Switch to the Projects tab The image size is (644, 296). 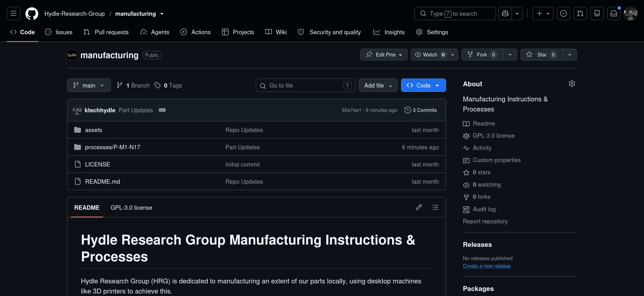coord(238,32)
